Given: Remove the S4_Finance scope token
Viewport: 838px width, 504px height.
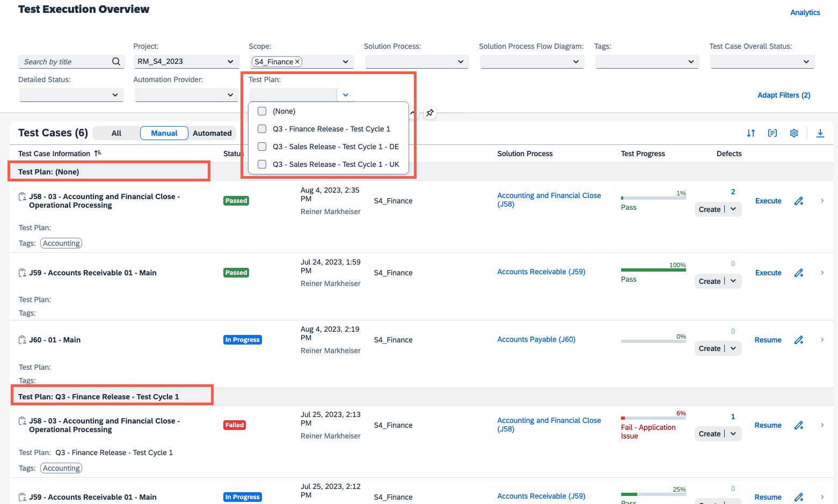Looking at the screenshot, I should (297, 61).
